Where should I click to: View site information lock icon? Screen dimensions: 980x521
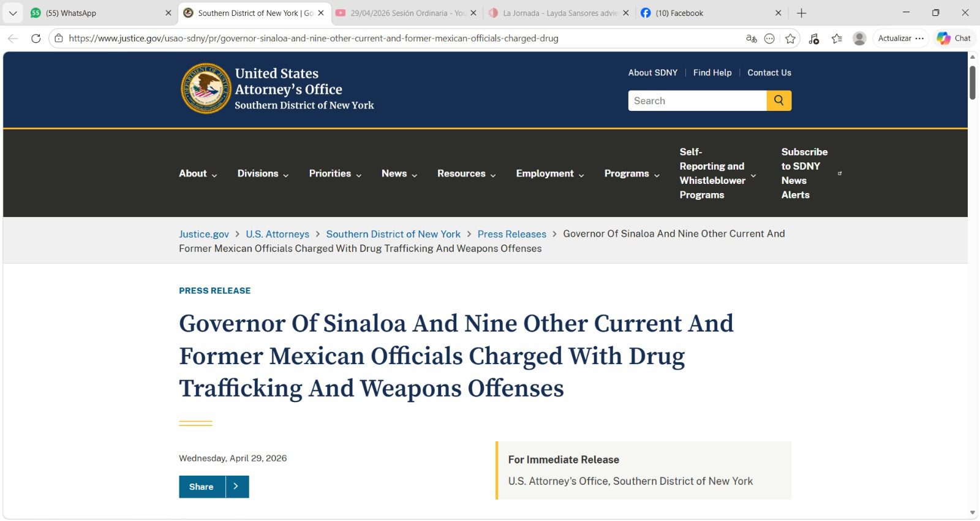click(x=59, y=38)
